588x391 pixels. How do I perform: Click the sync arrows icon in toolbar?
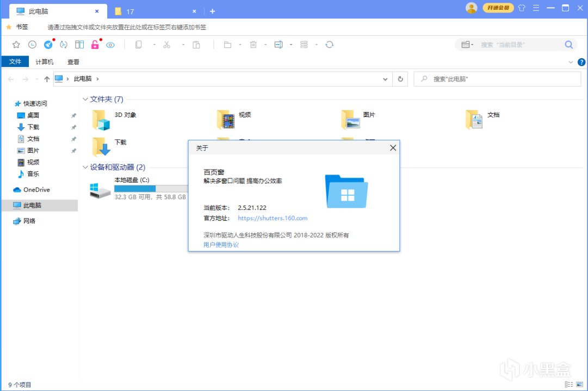[x=64, y=45]
